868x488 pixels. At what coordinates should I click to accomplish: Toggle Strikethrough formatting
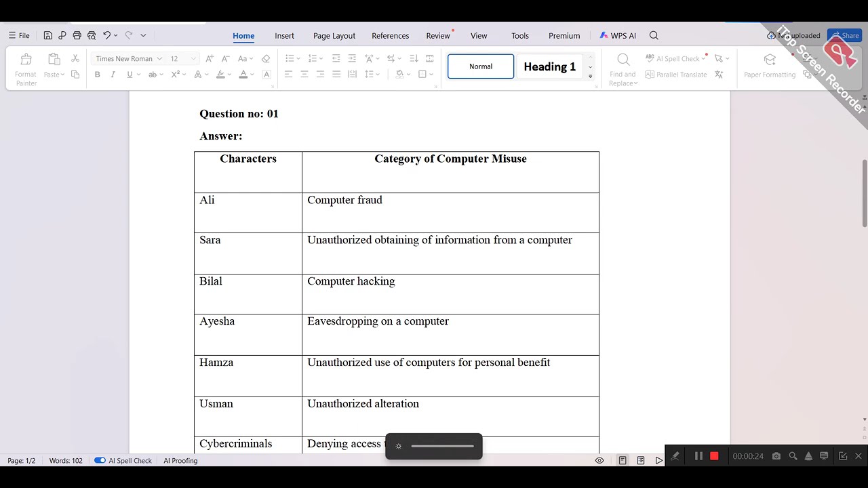tap(153, 75)
